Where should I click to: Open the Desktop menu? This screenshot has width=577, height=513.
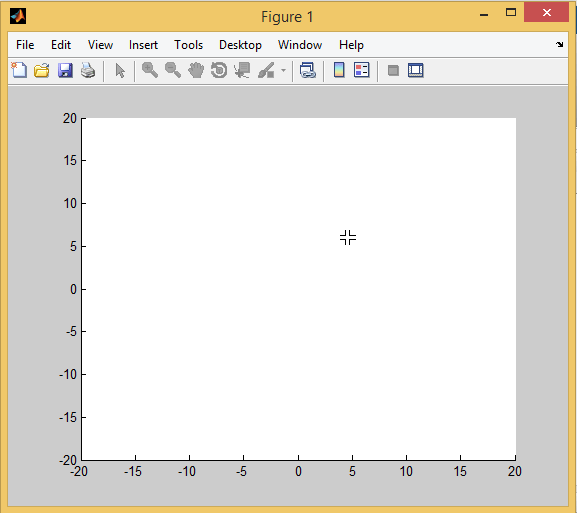(240, 45)
